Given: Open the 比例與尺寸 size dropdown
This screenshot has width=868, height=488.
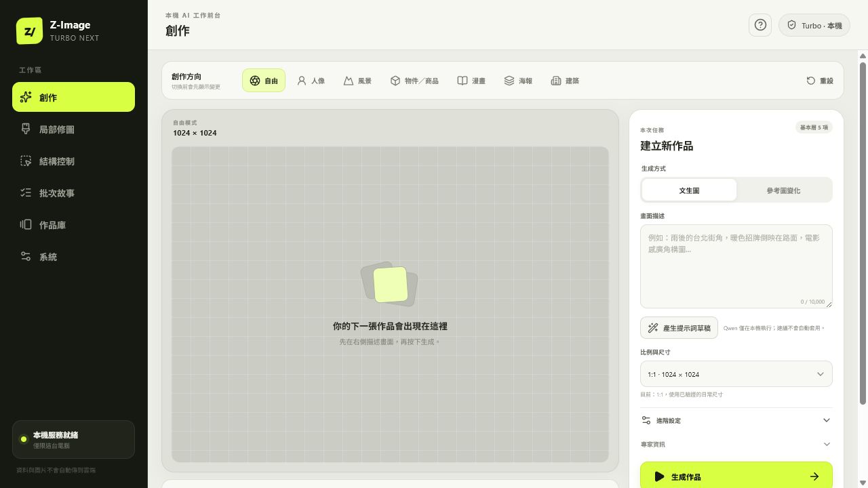Looking at the screenshot, I should tap(736, 374).
